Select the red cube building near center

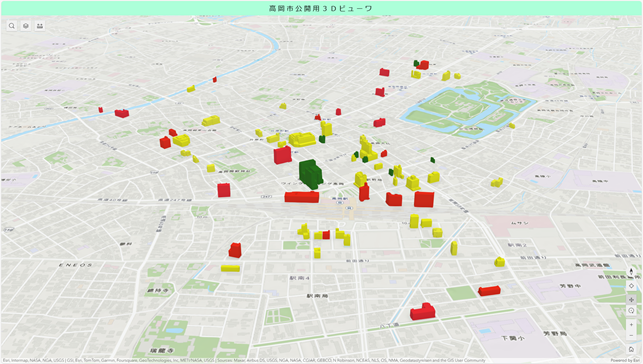283,155
